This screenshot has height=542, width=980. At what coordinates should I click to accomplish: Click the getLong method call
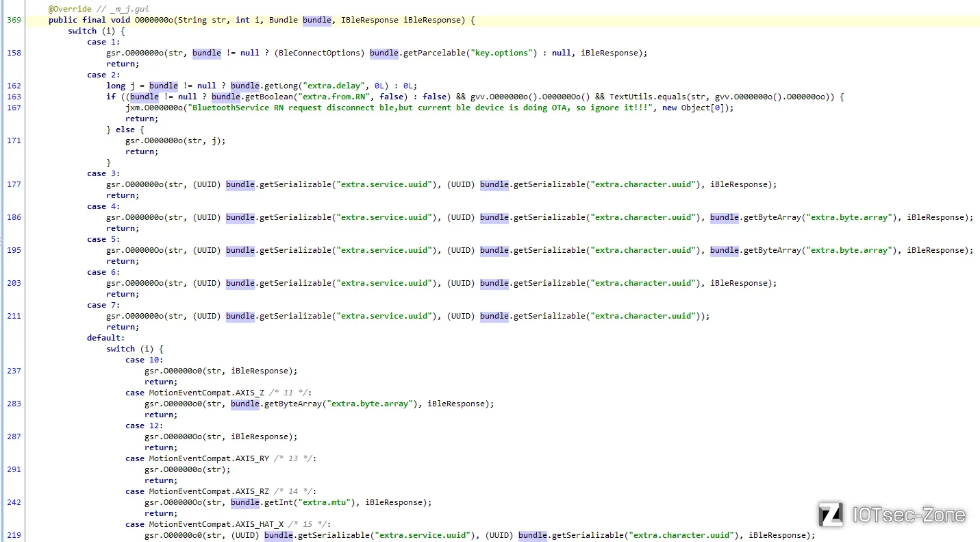click(281, 86)
